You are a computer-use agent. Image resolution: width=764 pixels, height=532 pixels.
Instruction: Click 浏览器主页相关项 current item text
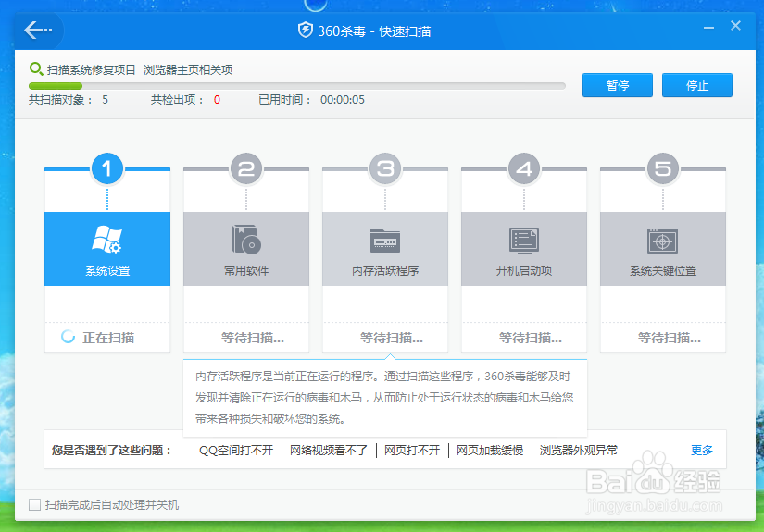[x=188, y=69]
